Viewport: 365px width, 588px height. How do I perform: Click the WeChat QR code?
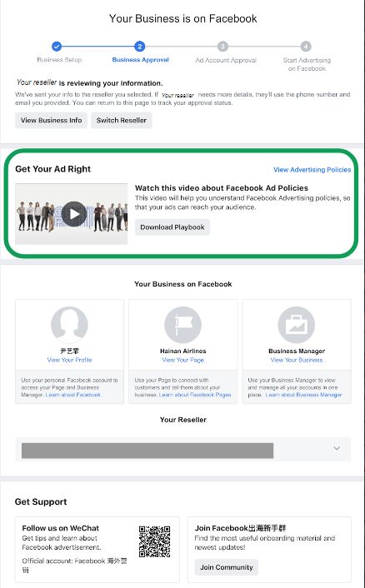[154, 541]
